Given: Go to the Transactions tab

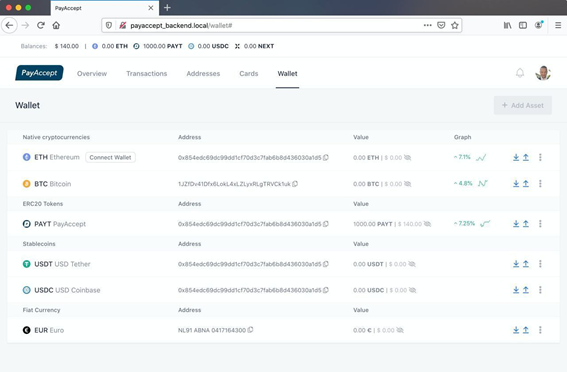Looking at the screenshot, I should pyautogui.click(x=146, y=73).
